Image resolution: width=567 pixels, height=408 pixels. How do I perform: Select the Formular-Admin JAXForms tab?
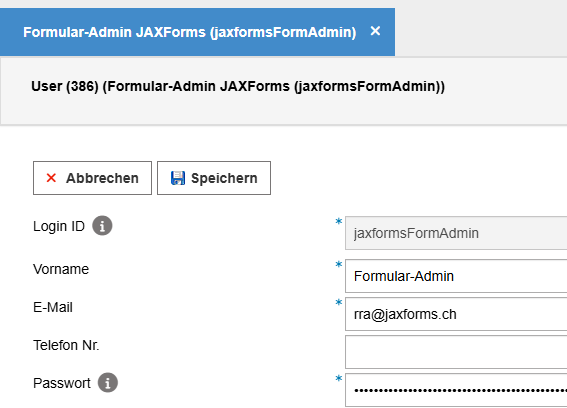pyautogui.click(x=189, y=32)
